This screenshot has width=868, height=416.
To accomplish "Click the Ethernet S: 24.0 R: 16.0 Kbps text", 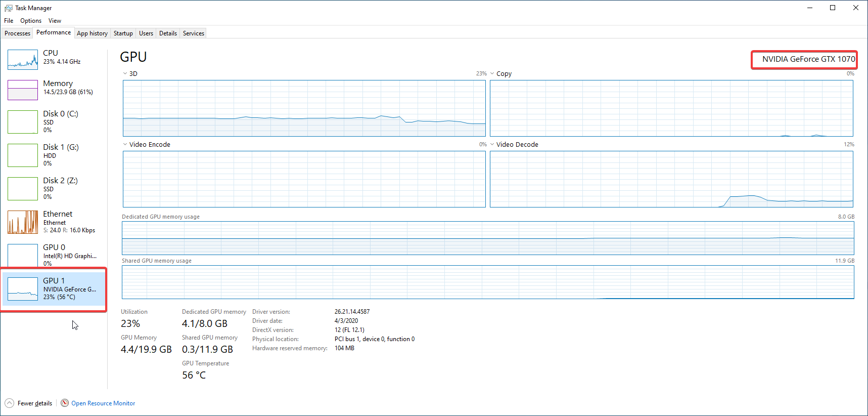I will point(69,230).
